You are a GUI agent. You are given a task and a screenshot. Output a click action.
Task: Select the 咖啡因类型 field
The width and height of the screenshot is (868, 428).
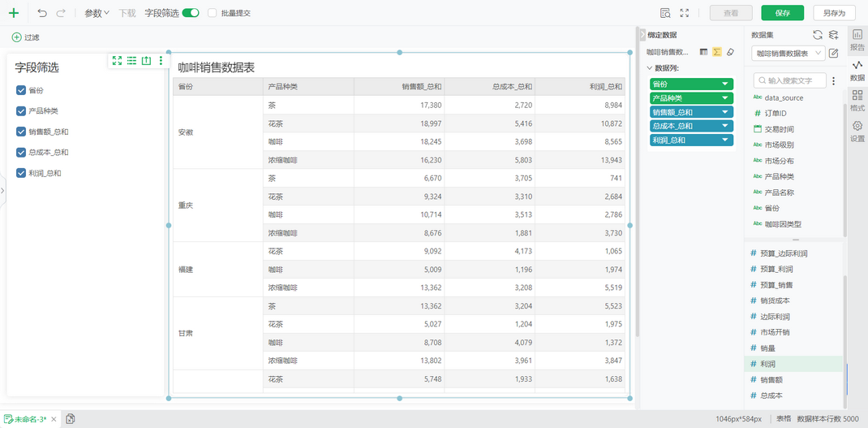tap(793, 224)
